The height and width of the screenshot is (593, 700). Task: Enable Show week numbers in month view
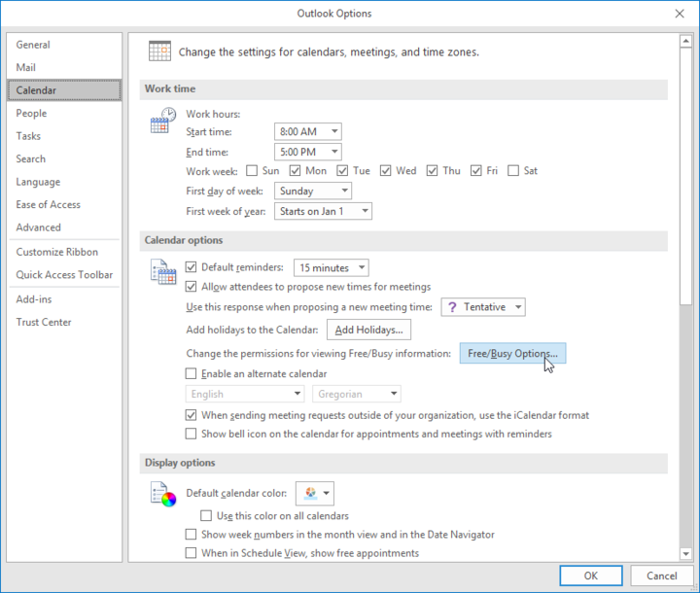click(x=192, y=534)
